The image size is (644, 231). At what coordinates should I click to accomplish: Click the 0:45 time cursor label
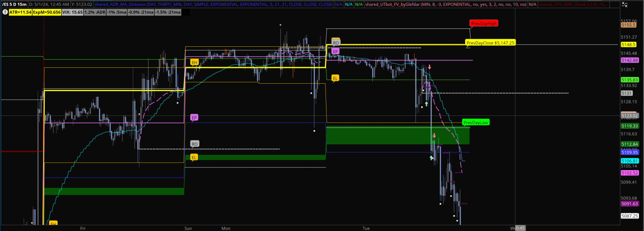point(520,228)
